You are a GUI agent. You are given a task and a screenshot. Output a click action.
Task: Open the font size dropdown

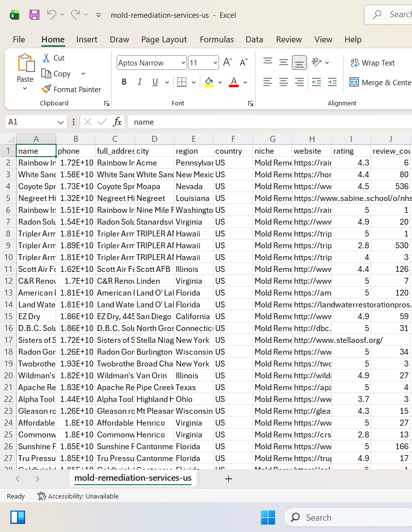pyautogui.click(x=215, y=63)
